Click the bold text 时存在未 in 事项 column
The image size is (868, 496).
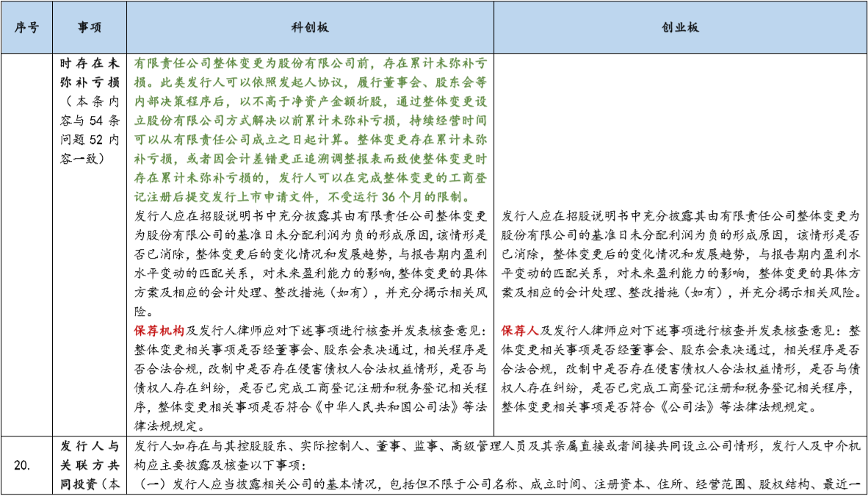click(90, 62)
